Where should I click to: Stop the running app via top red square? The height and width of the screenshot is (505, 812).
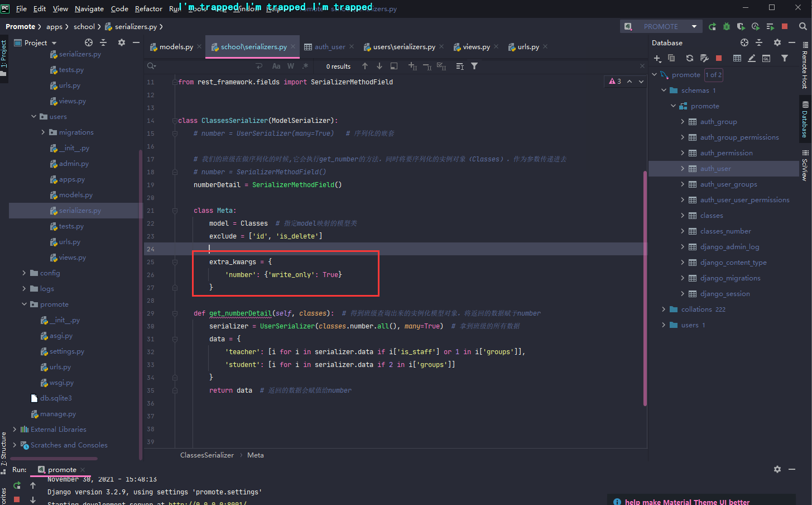click(x=785, y=26)
